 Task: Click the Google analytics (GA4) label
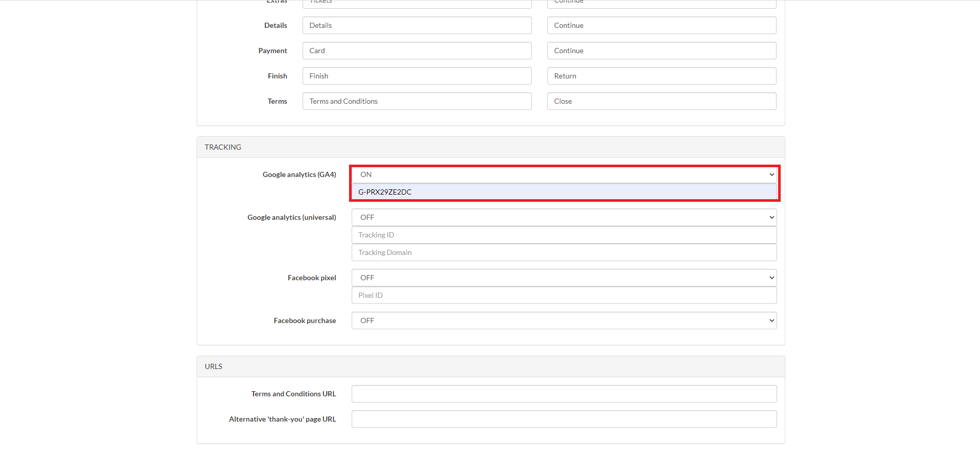point(299,174)
